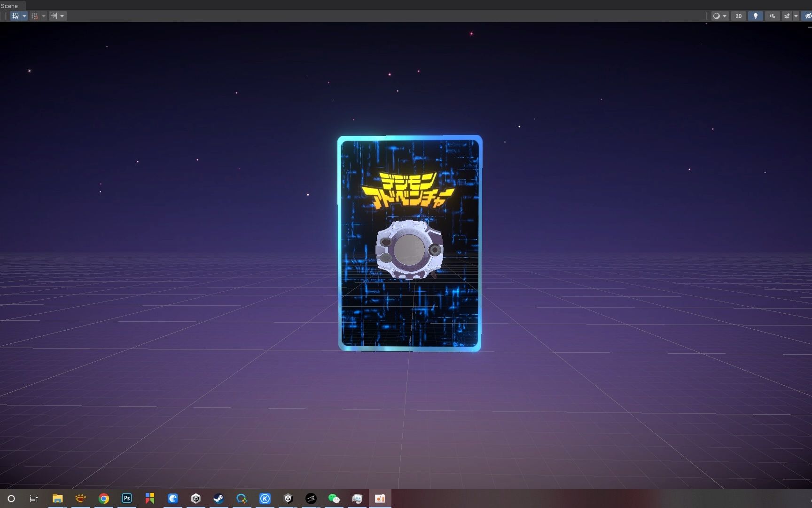Open the colorful bookmark taskbar app
This screenshot has height=508, width=812.
pos(150,499)
